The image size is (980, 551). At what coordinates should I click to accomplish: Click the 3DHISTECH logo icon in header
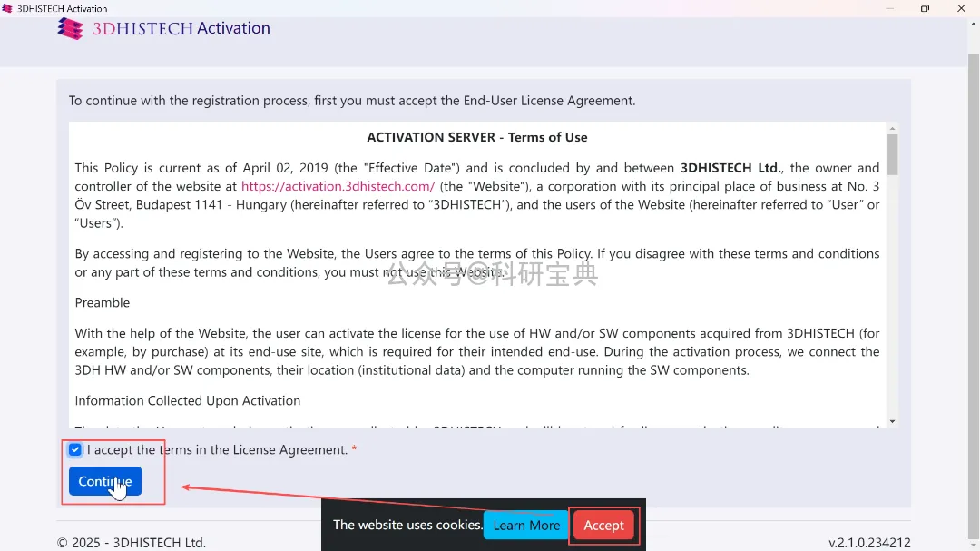tap(70, 29)
